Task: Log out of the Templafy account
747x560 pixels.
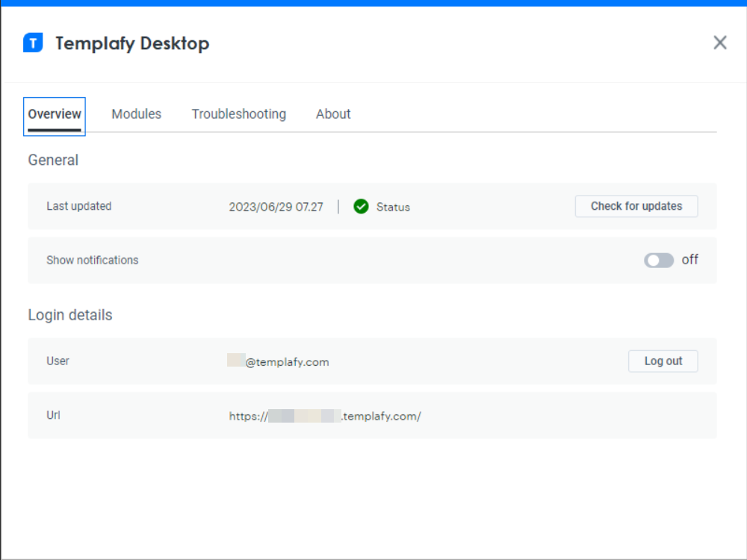Action: click(x=663, y=361)
